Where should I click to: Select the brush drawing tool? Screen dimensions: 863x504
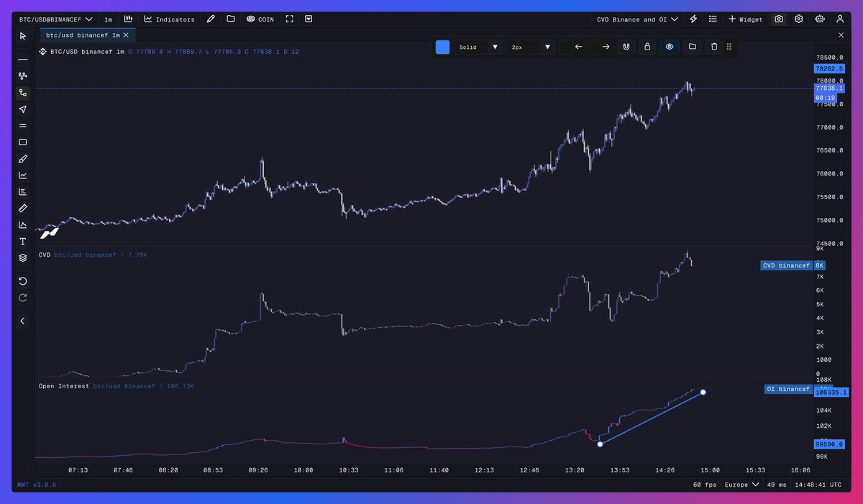click(x=23, y=159)
